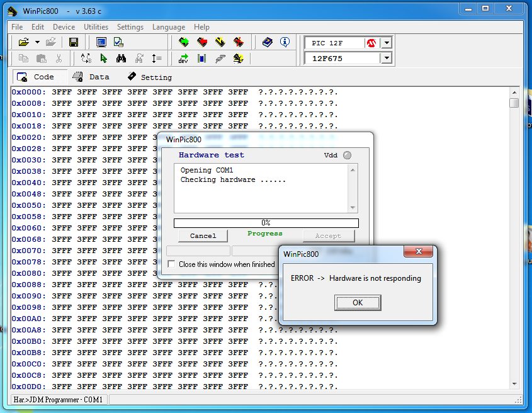Click the Vdd indicator lamp
The height and width of the screenshot is (413, 532).
pyautogui.click(x=347, y=155)
